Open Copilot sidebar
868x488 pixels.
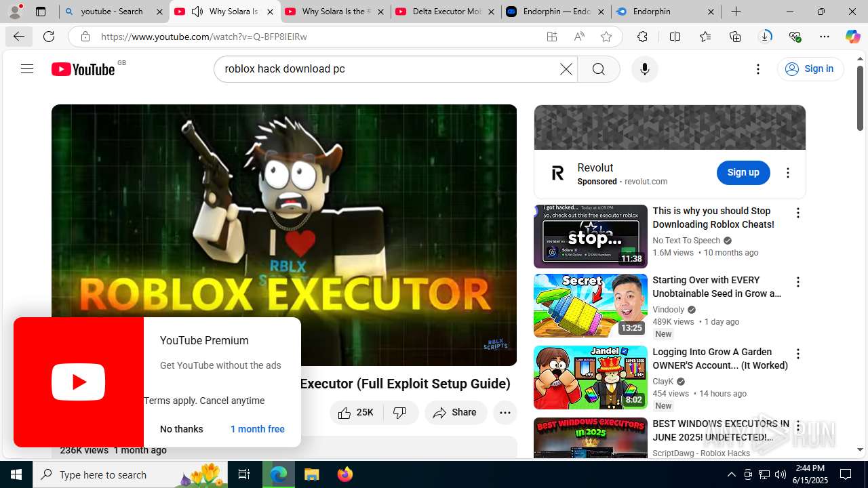pyautogui.click(x=852, y=37)
